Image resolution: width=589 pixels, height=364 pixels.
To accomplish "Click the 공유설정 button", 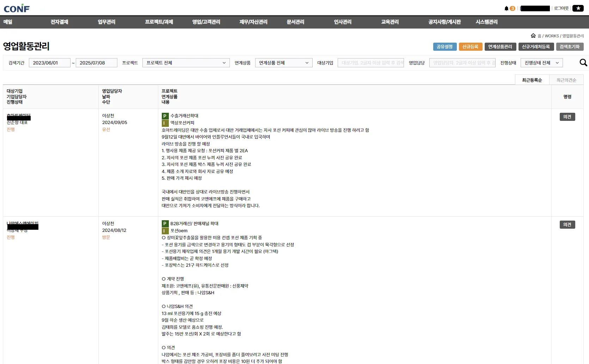I will tap(444, 47).
